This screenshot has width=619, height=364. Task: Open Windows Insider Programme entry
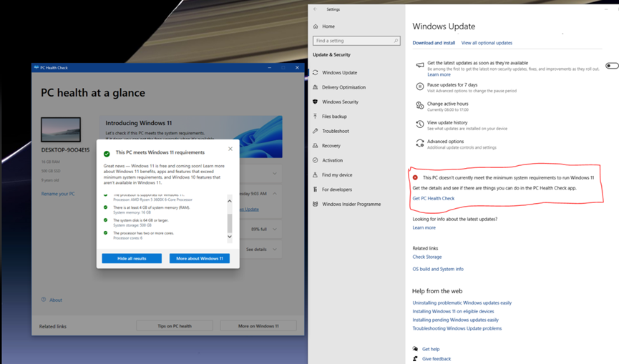(351, 204)
